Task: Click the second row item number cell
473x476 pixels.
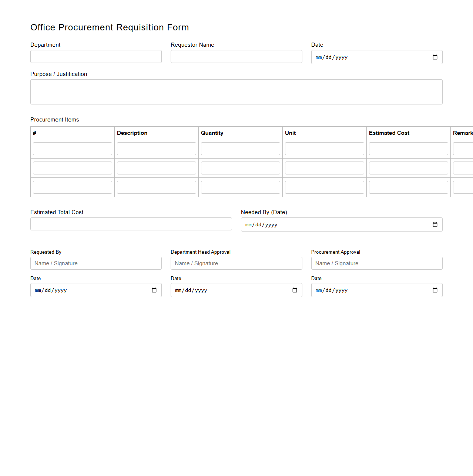Action: click(73, 168)
